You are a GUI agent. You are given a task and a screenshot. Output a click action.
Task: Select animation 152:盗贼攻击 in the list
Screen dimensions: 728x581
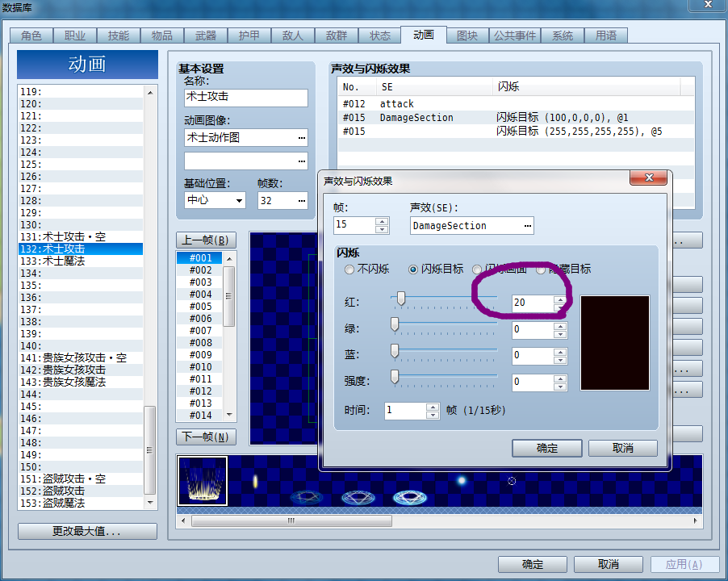81,491
